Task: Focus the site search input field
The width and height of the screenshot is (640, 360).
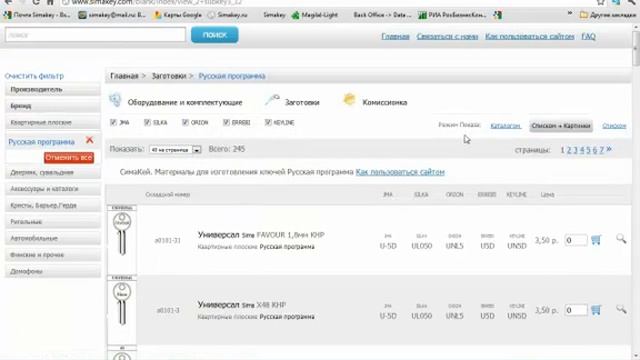Action: tap(96, 35)
